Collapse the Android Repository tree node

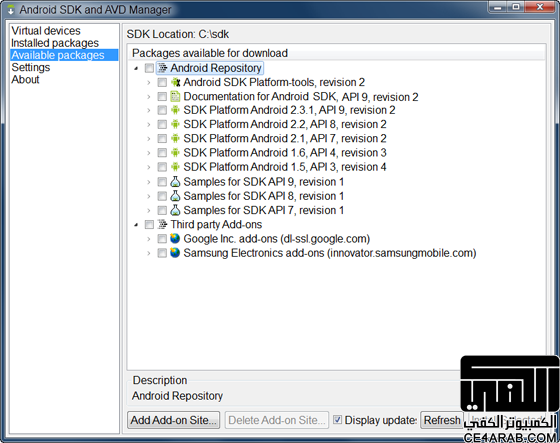coord(136,68)
